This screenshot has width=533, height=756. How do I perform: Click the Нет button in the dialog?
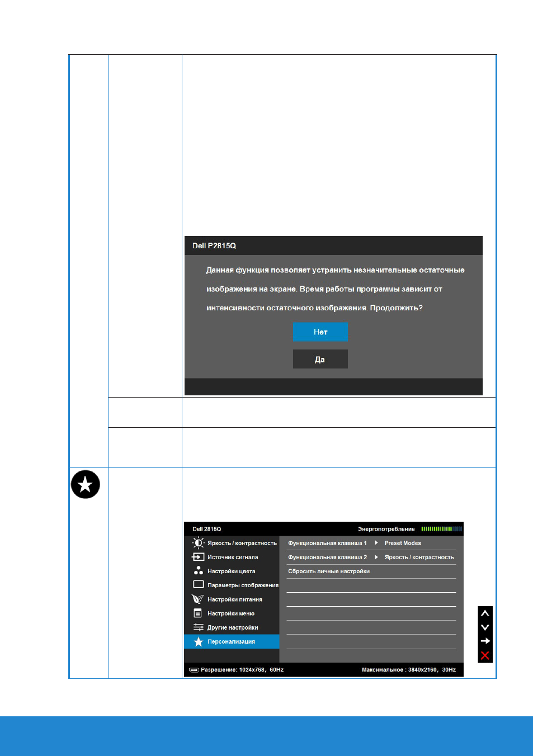[x=320, y=332]
